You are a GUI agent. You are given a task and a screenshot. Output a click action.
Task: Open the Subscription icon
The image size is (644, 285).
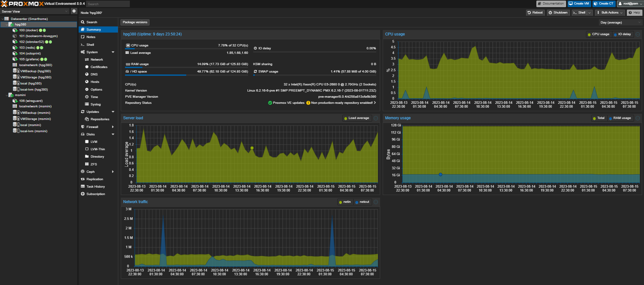coord(83,194)
